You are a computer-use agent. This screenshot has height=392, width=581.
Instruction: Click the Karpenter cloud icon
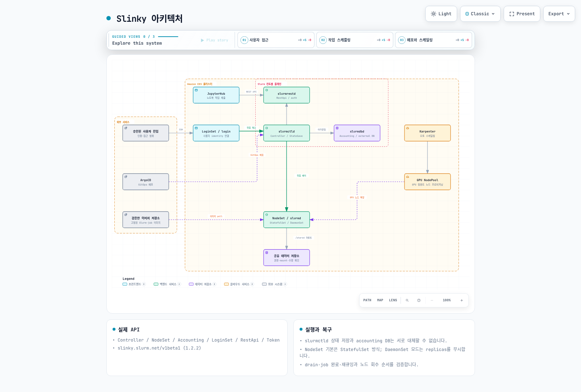click(x=407, y=128)
